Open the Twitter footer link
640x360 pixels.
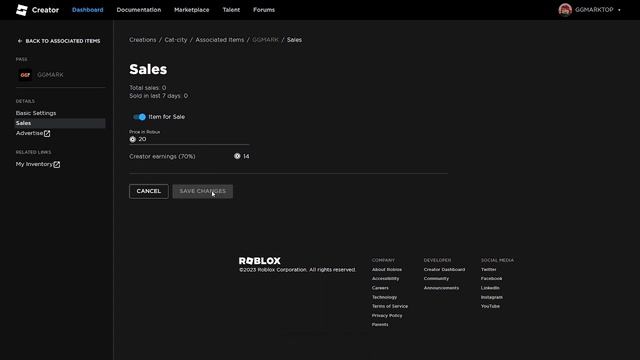pyautogui.click(x=489, y=270)
